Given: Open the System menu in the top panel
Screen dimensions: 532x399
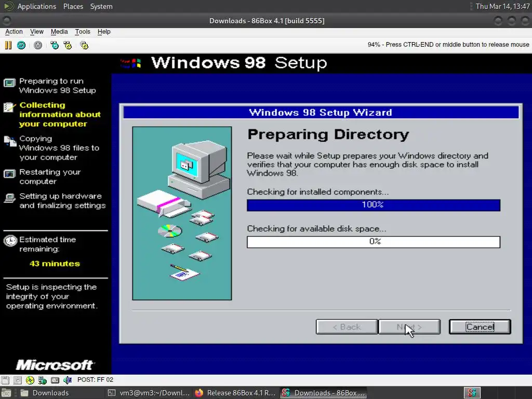Looking at the screenshot, I should pyautogui.click(x=101, y=6).
